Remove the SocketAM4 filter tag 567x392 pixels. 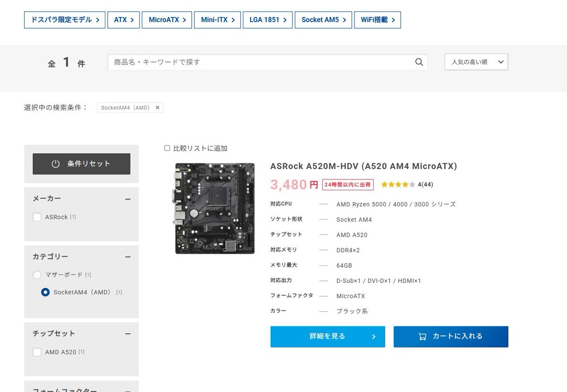point(157,108)
